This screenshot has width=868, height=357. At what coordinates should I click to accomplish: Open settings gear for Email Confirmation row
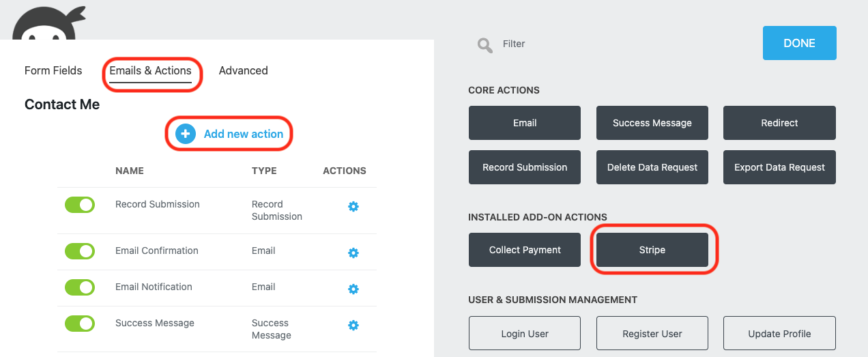tap(353, 253)
